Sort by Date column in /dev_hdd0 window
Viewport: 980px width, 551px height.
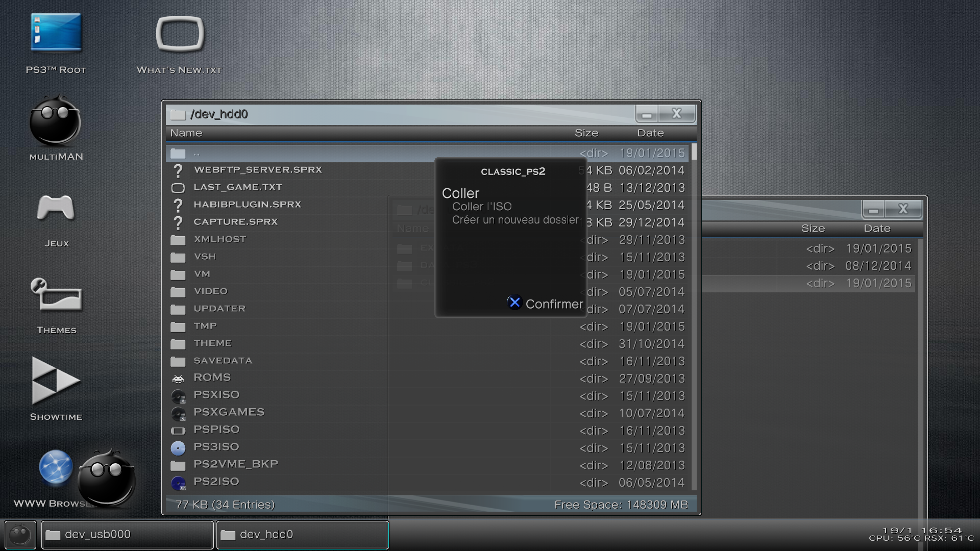pos(650,133)
